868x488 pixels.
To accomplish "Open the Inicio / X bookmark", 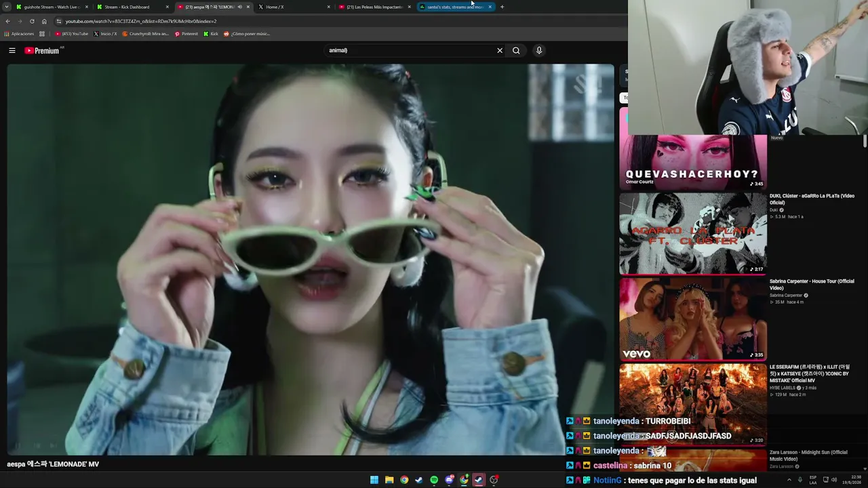I will pyautogui.click(x=105, y=34).
